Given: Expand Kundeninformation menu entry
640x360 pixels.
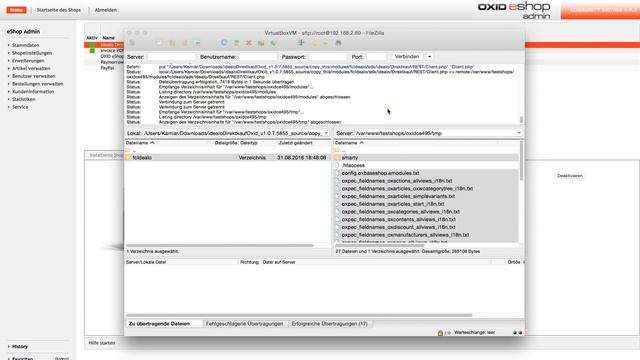Looking at the screenshot, I should (x=33, y=92).
